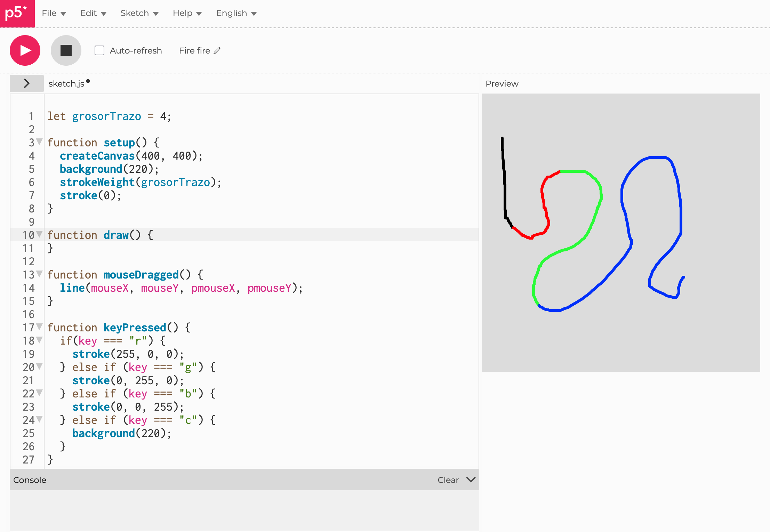Fold the keyPressed function on line 17
Screen dimensions: 770x532
tap(40, 327)
